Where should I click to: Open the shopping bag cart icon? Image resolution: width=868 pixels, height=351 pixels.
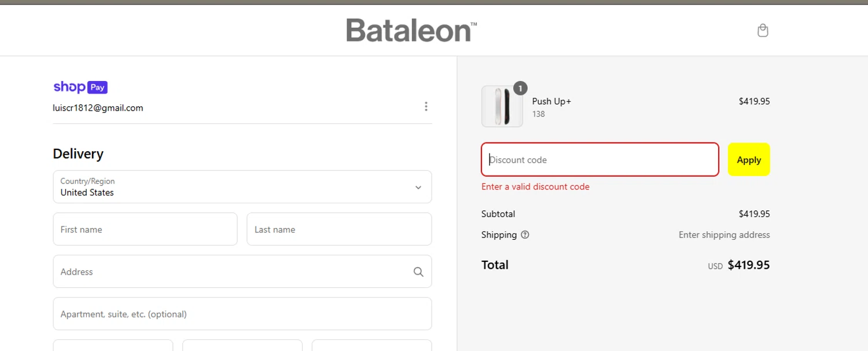coord(763,31)
